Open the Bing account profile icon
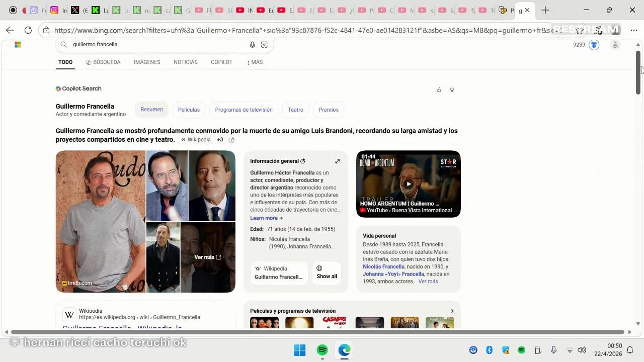Viewport: 644px width, 362px height. 615,45
